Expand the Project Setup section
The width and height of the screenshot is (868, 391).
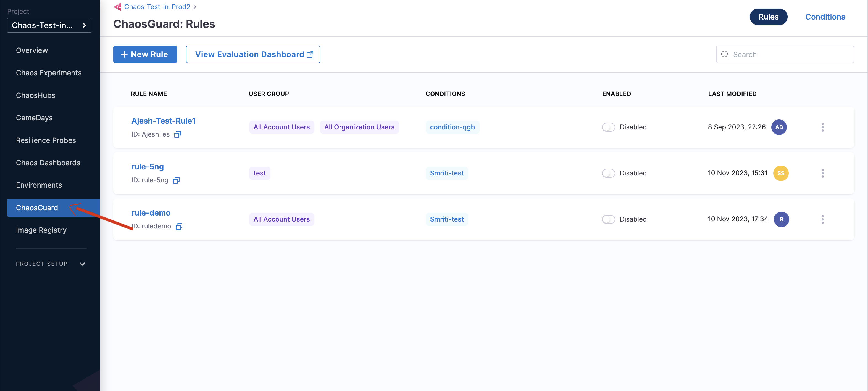[x=51, y=264]
